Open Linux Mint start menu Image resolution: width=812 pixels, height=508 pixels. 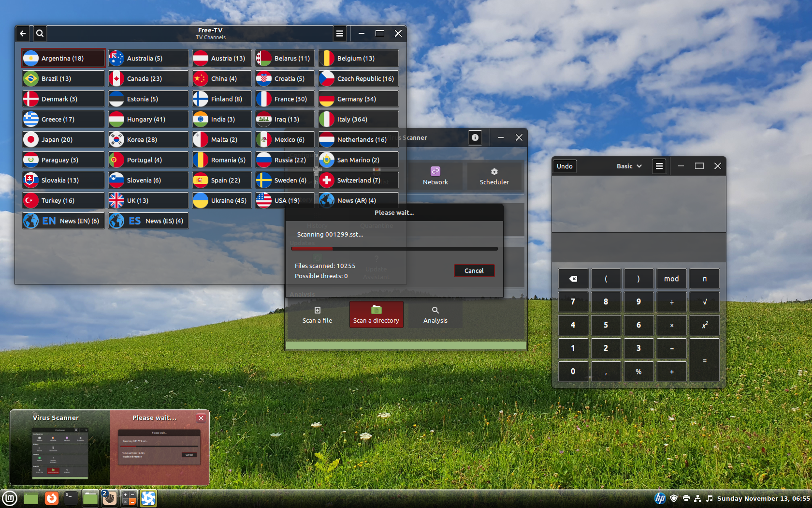[10, 498]
